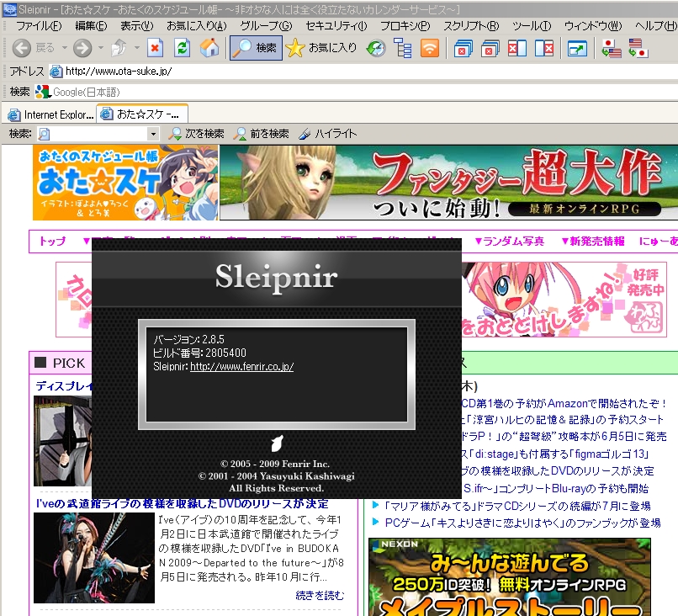Viewport: 678px width, 616px height.
Task: Click the ファンタジー超大作 RPG ad banner
Action: click(x=449, y=183)
